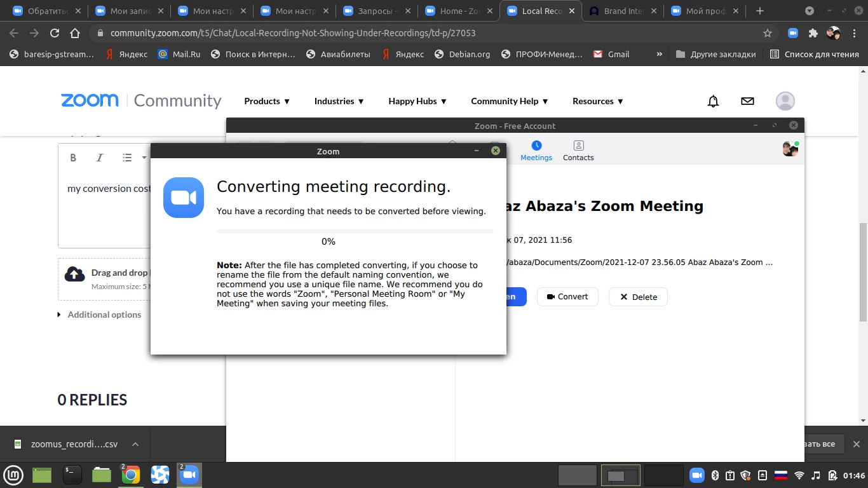The image size is (868, 488).
Task: Open Bluetooth tray icon
Action: [714, 475]
